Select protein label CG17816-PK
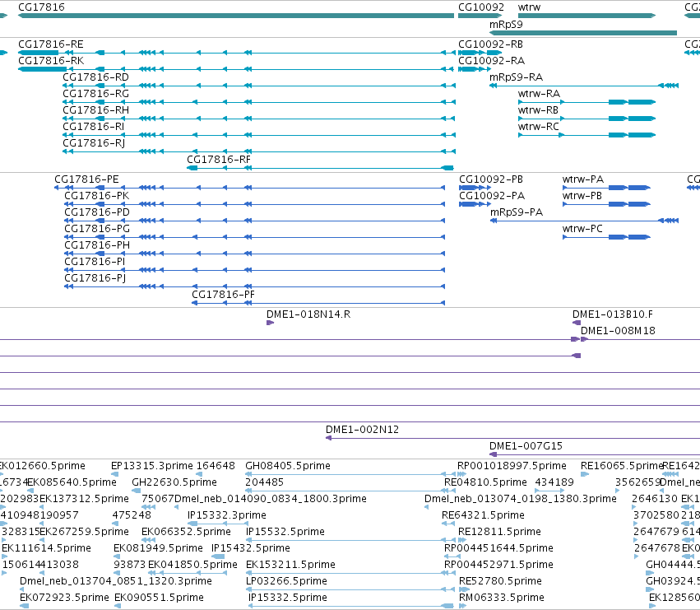Viewport: 700px width, 610px height. (x=97, y=196)
